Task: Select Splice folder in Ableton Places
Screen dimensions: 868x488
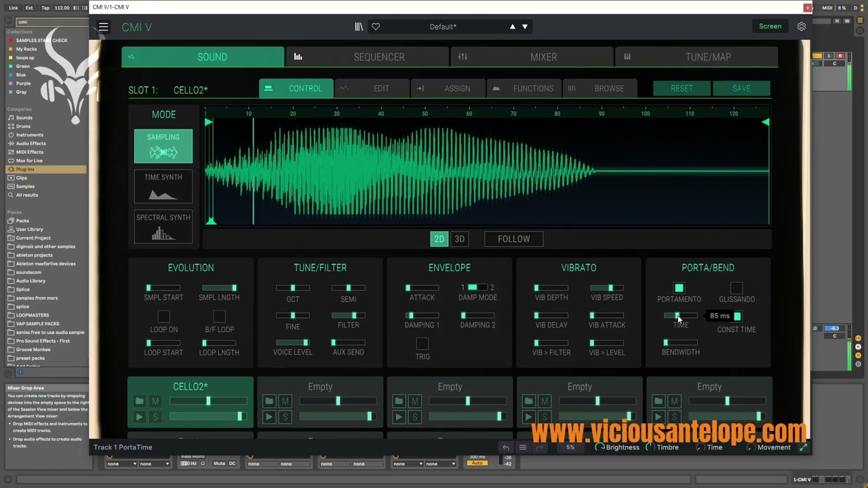Action: pos(23,289)
